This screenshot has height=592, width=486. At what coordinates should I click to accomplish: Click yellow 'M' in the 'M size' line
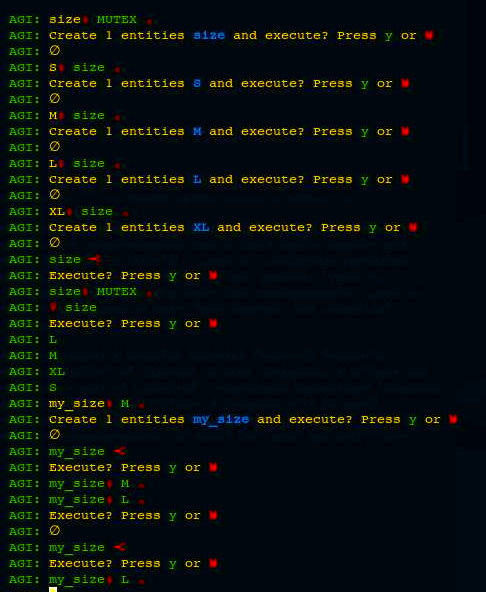click(x=53, y=116)
